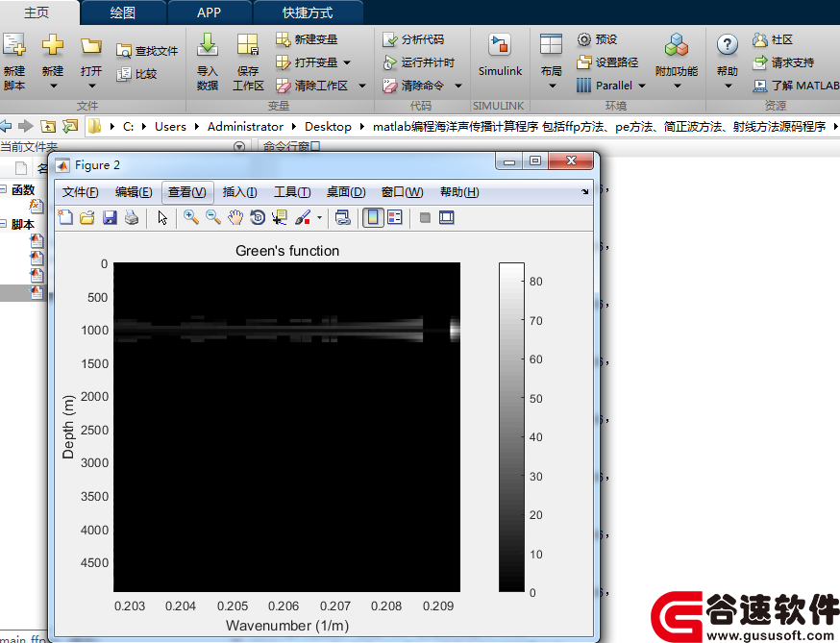840x643 pixels.
Task: Click Show Plot Tools and Dock icon
Action: pyautogui.click(x=447, y=217)
